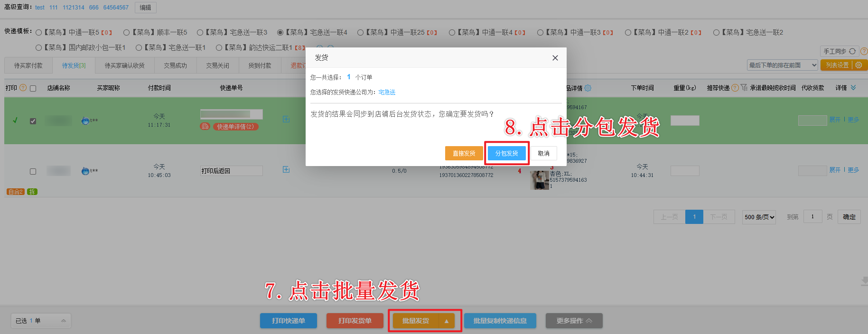This screenshot has height=334, width=868.
Task: Expand the 批量发货 arrow dropdown
Action: [x=447, y=321]
